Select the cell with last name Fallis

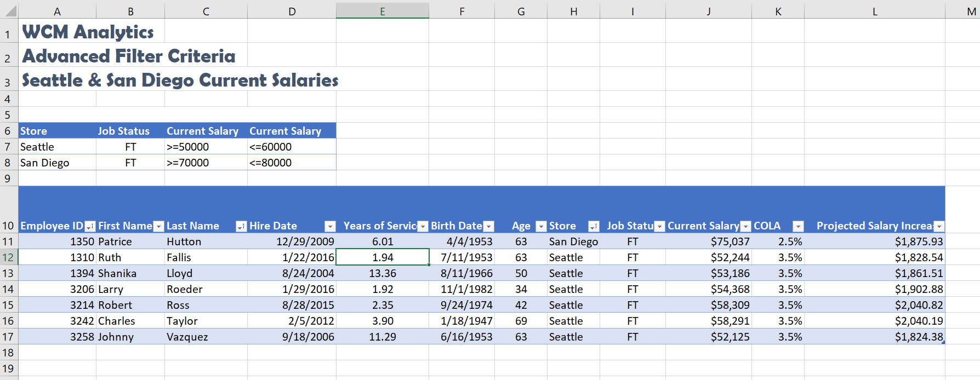[x=206, y=257]
